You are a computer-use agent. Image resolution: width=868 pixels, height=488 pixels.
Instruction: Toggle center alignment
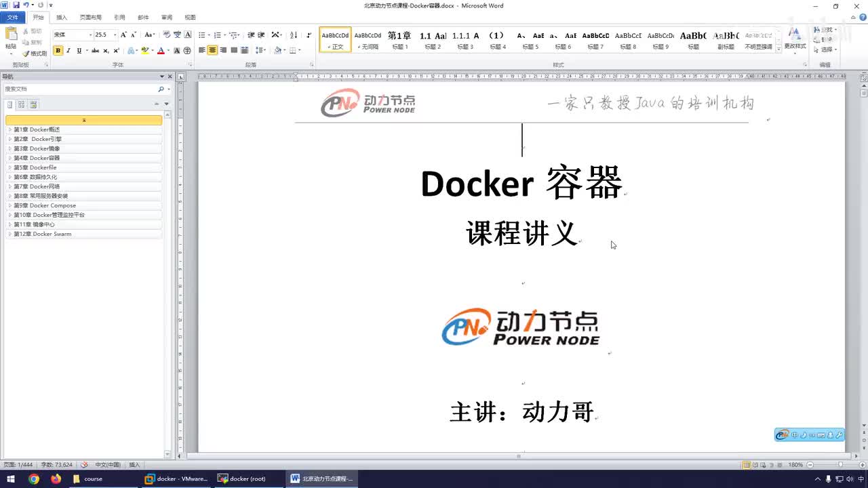pos(212,51)
